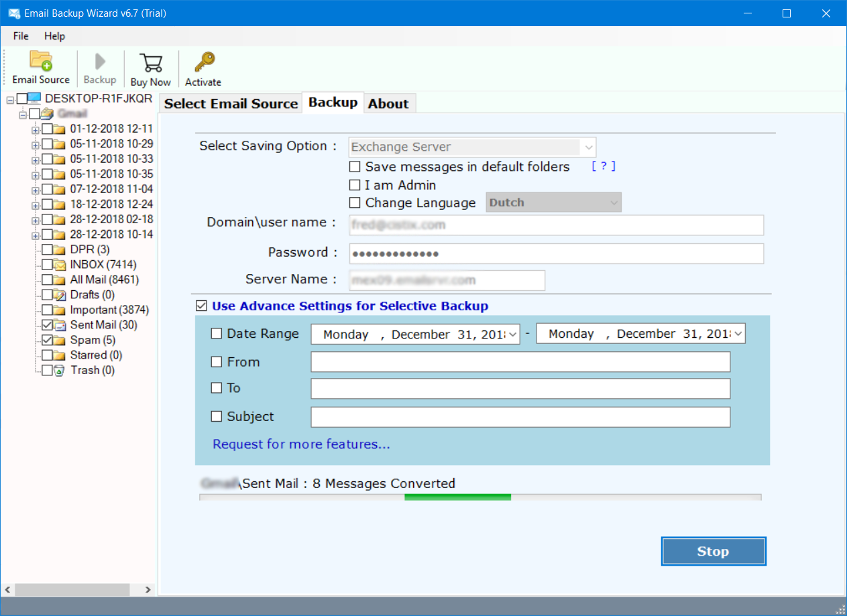This screenshot has height=616, width=847.
Task: Open the Request for more features link
Action: tap(301, 444)
